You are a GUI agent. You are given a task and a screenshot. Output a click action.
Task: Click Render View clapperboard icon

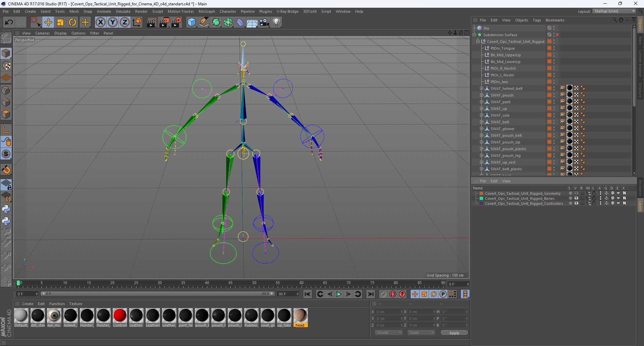[x=152, y=22]
